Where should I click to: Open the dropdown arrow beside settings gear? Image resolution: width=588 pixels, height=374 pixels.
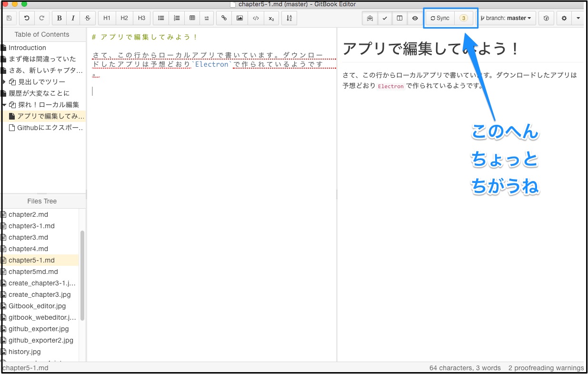tap(578, 18)
